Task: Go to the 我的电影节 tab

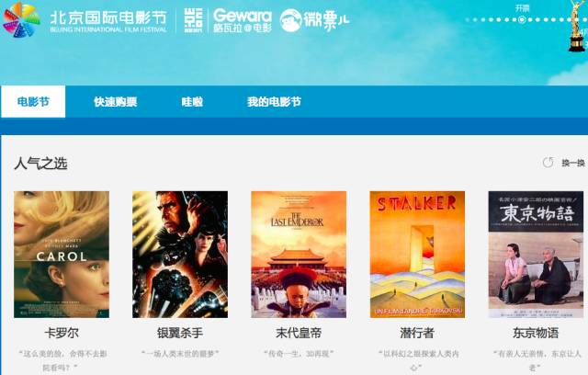Action: (x=274, y=102)
